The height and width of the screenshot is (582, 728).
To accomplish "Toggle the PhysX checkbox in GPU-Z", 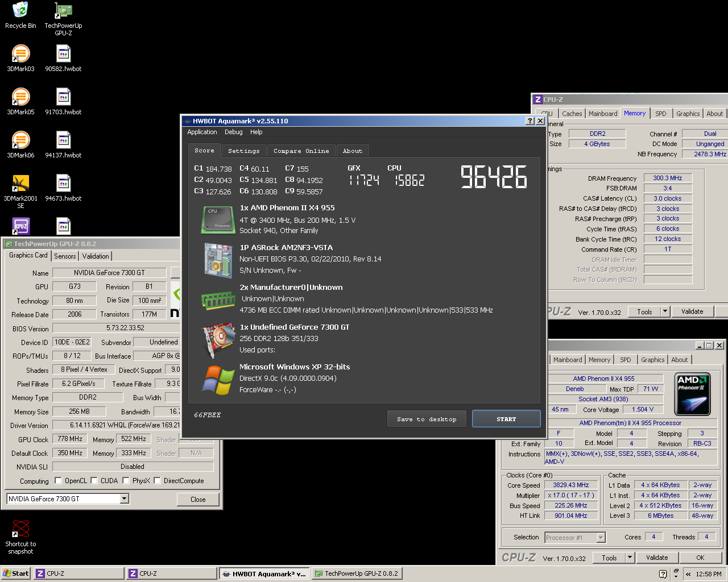I will (126, 481).
